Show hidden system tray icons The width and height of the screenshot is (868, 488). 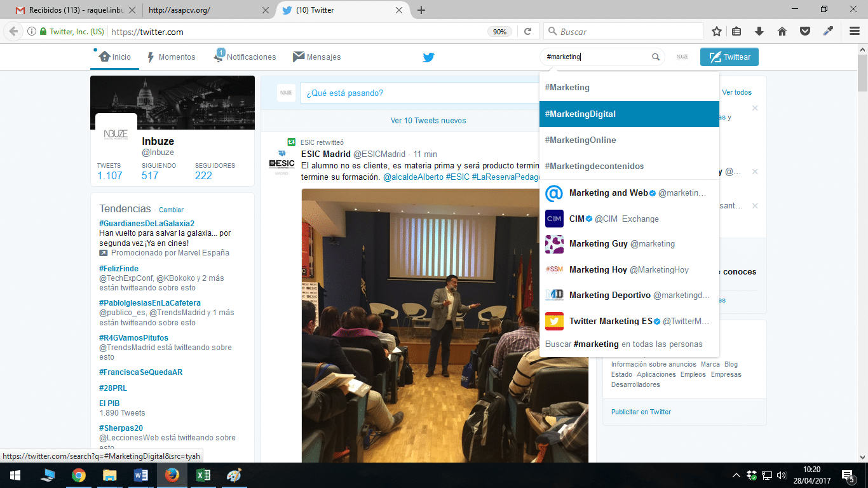pos(736,475)
